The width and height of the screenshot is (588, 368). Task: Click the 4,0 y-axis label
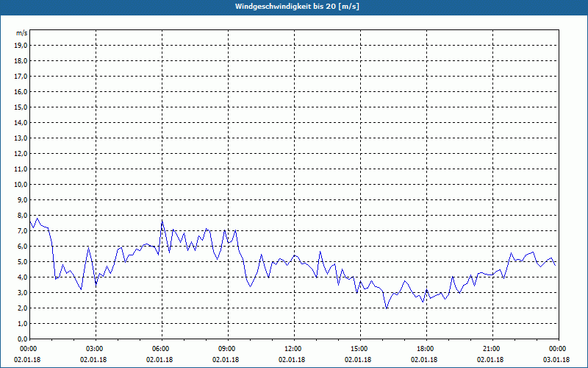click(x=22, y=277)
